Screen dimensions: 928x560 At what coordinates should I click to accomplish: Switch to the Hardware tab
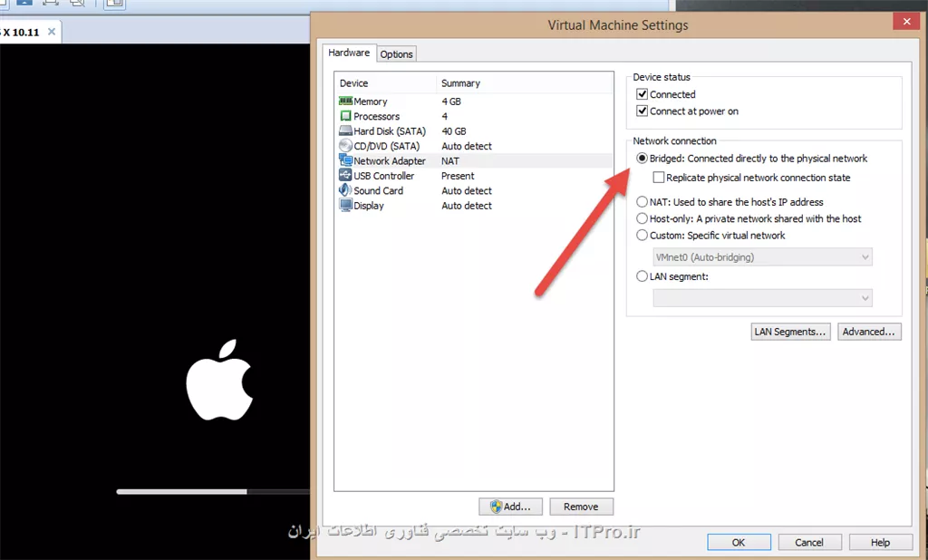click(349, 53)
